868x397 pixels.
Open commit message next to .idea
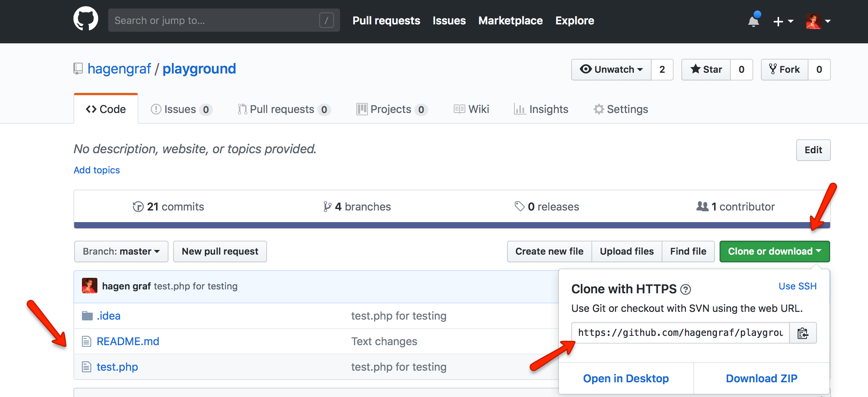tap(398, 316)
